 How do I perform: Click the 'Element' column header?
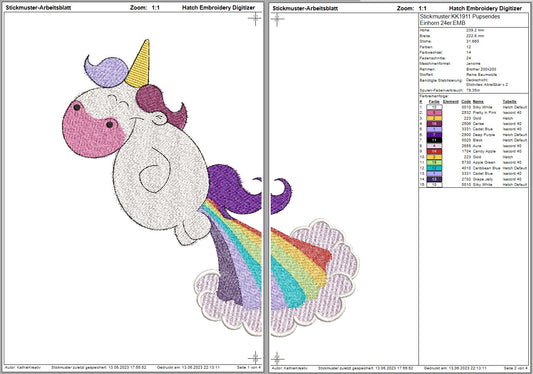click(x=451, y=102)
